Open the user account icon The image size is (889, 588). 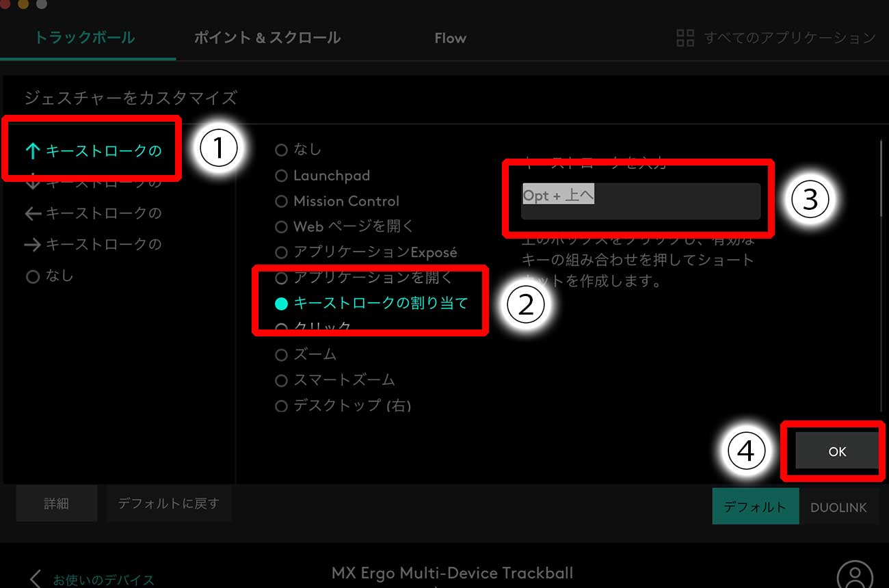tap(855, 576)
